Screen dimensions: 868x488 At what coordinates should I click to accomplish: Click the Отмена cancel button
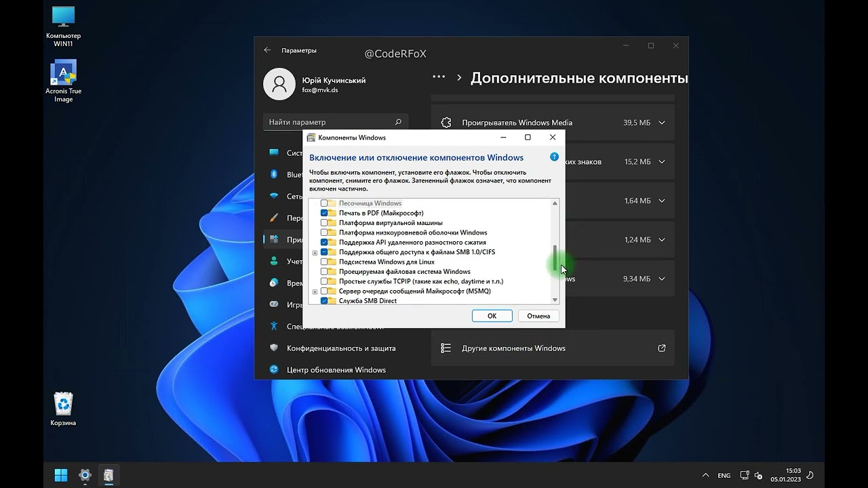(x=539, y=316)
